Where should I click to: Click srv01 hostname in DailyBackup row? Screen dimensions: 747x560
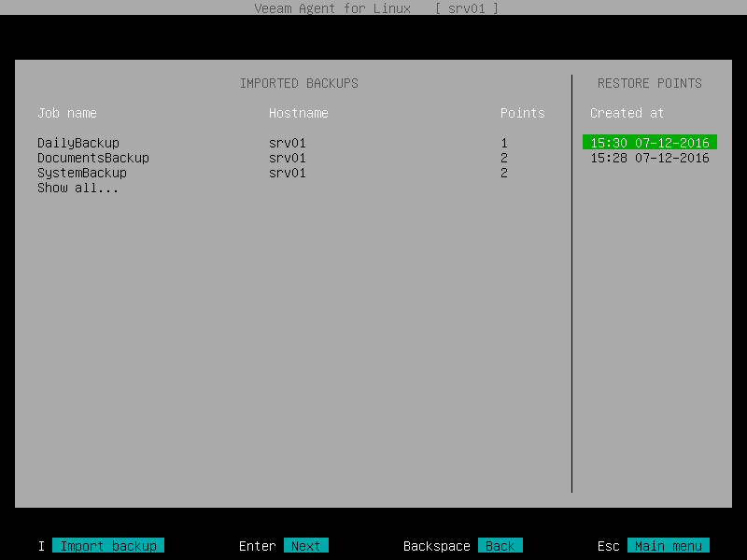coord(288,144)
